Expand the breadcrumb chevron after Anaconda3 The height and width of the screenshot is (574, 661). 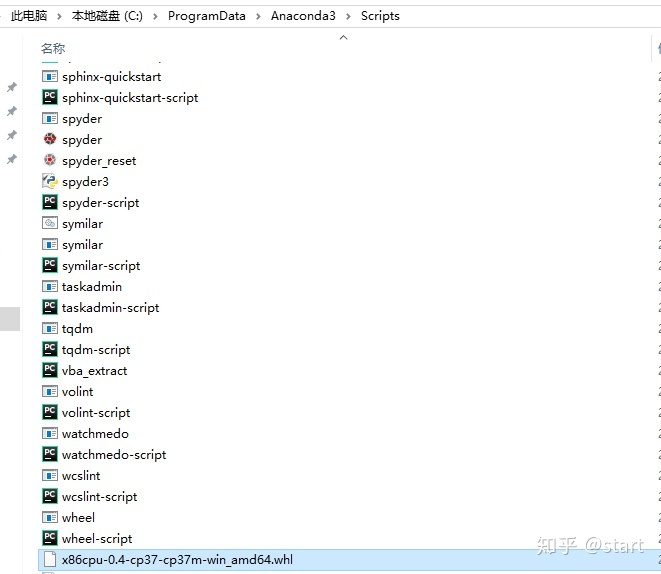tap(348, 16)
